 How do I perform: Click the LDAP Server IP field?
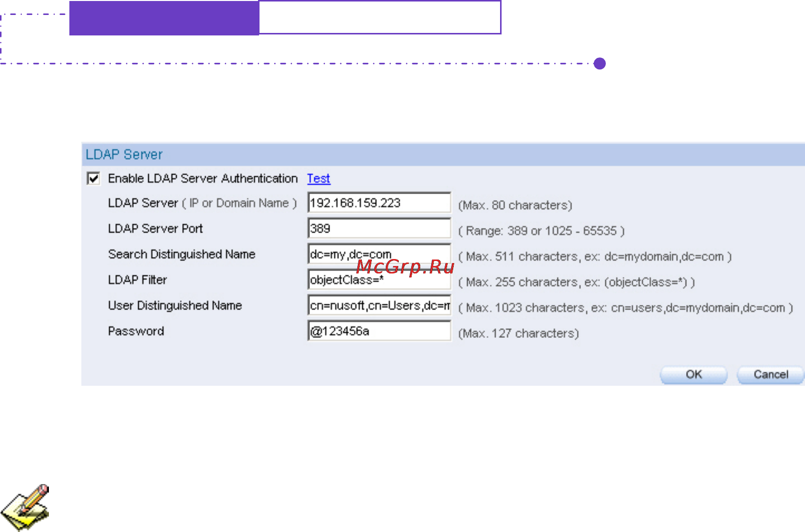379,203
